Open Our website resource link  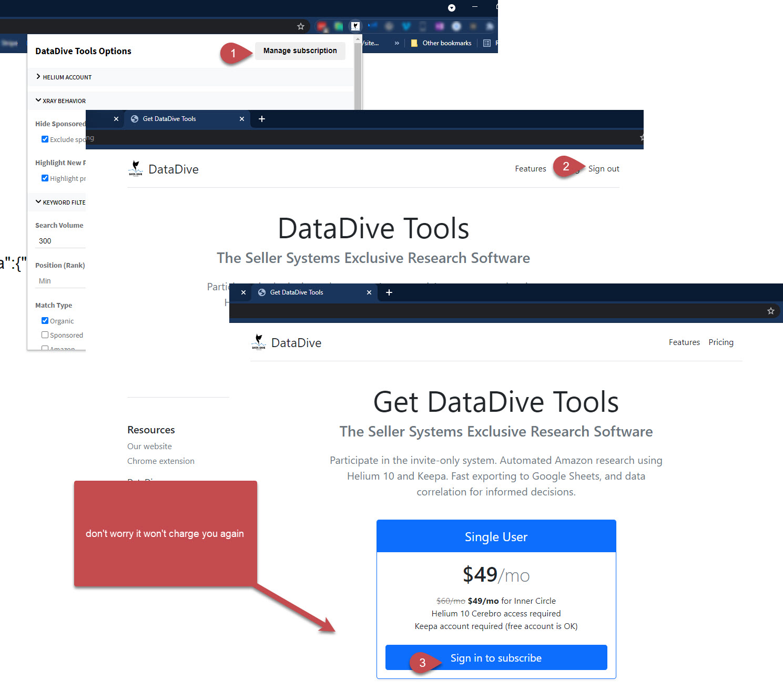(x=149, y=446)
